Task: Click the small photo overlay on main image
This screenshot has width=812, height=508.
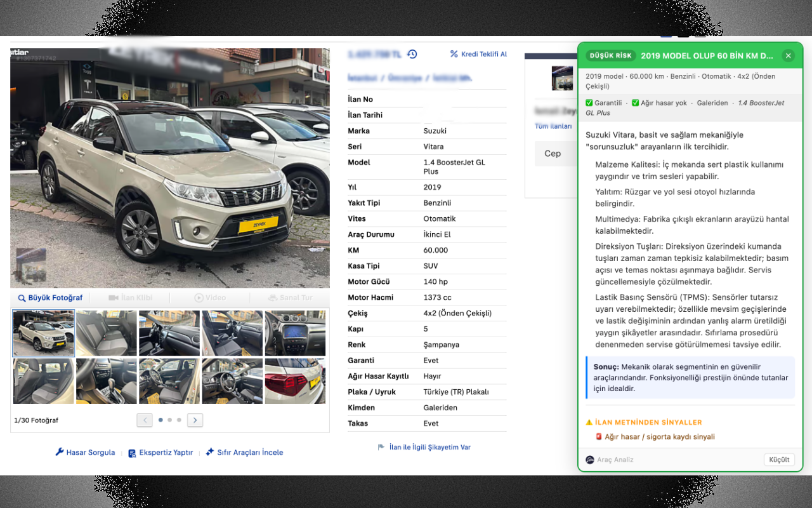Action: coord(31,265)
